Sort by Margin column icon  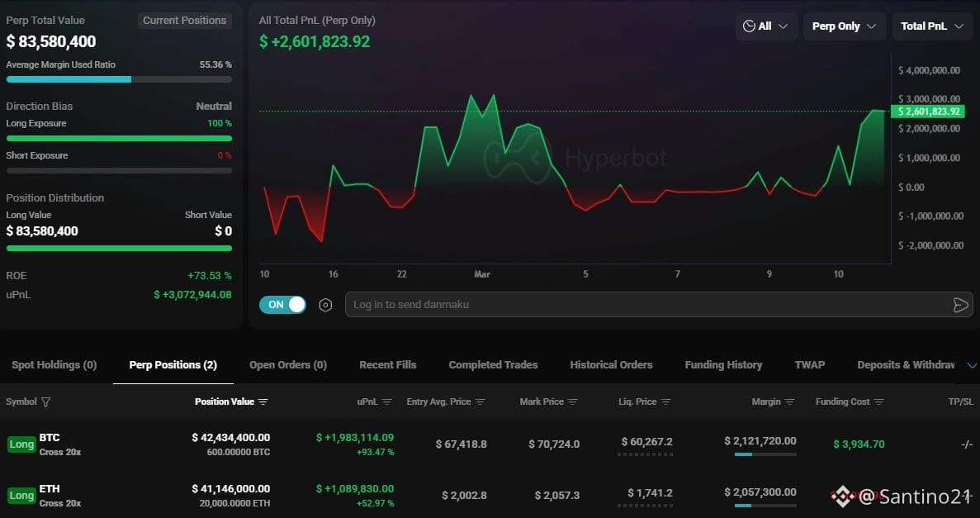coord(790,402)
